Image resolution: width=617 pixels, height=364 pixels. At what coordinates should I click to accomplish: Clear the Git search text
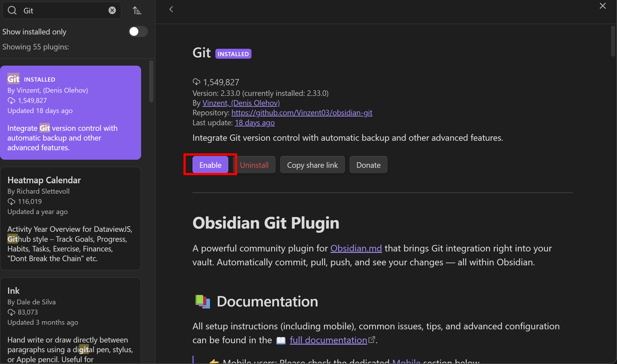[x=112, y=10]
